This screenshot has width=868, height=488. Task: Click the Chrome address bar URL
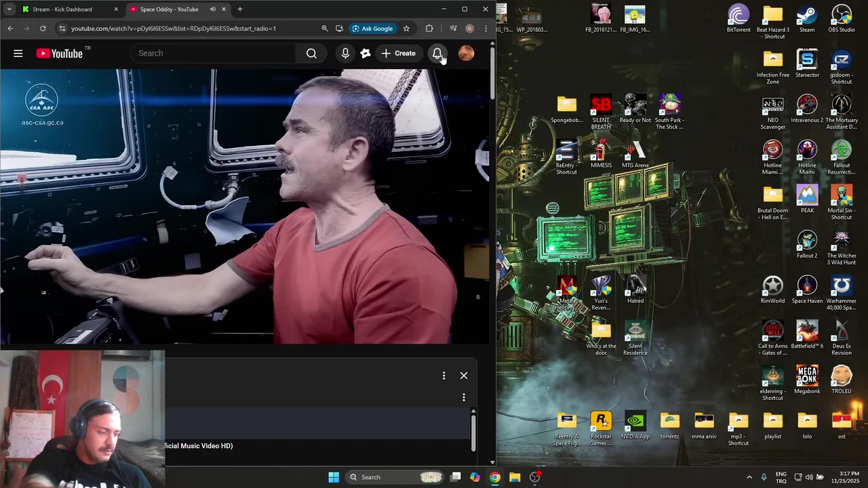click(174, 28)
